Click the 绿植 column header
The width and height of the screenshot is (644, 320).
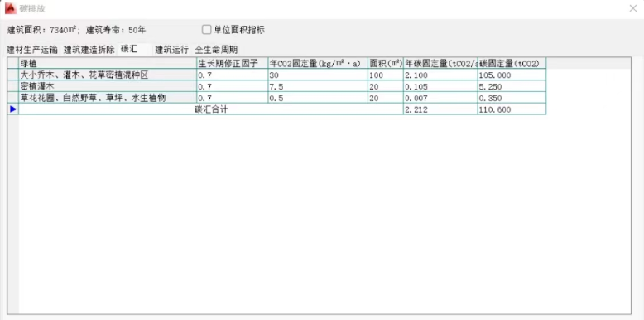[x=108, y=63]
